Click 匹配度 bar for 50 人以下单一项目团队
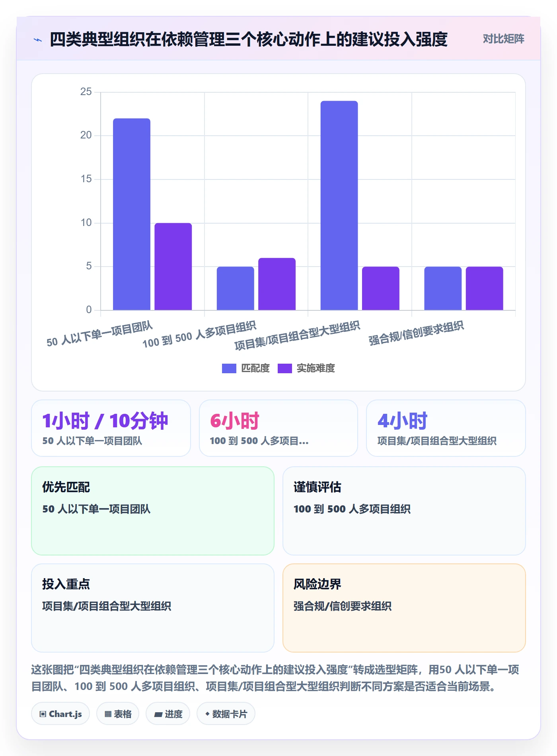Image resolution: width=557 pixels, height=756 pixels. 132,214
